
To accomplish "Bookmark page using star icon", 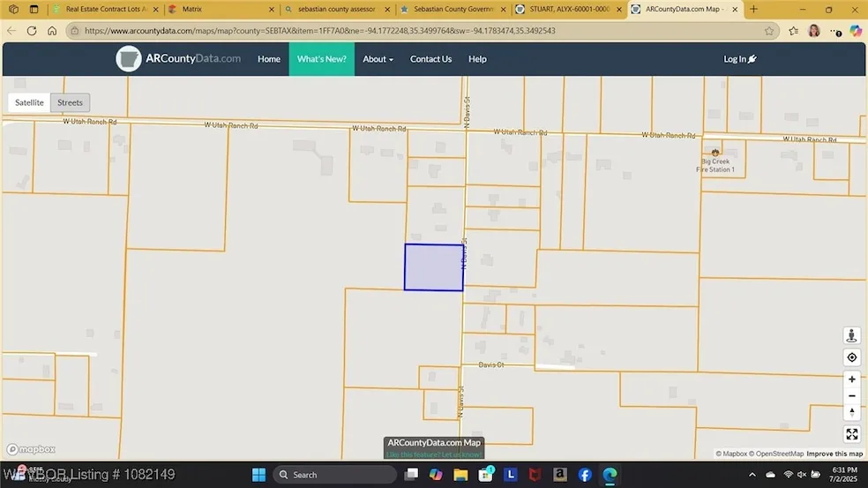I will (769, 30).
